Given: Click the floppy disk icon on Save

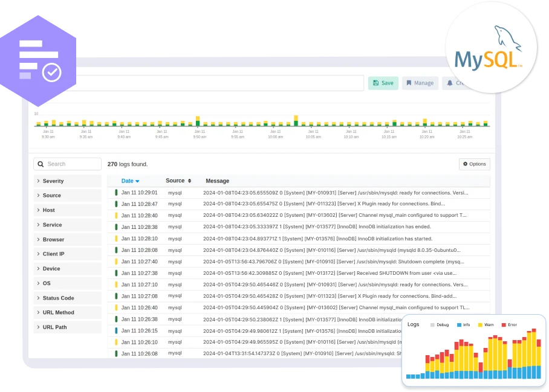Looking at the screenshot, I should pos(375,83).
